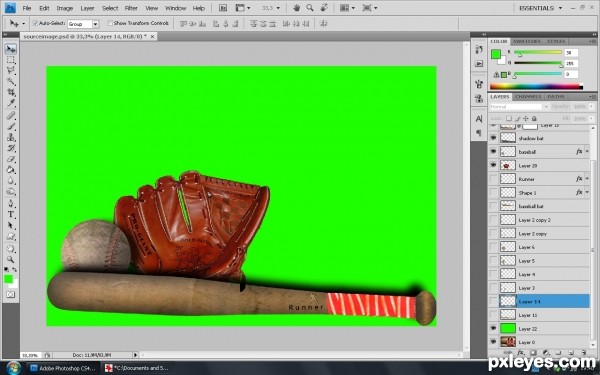Switch to the Paths tab
This screenshot has width=600, height=375.
pyautogui.click(x=556, y=97)
